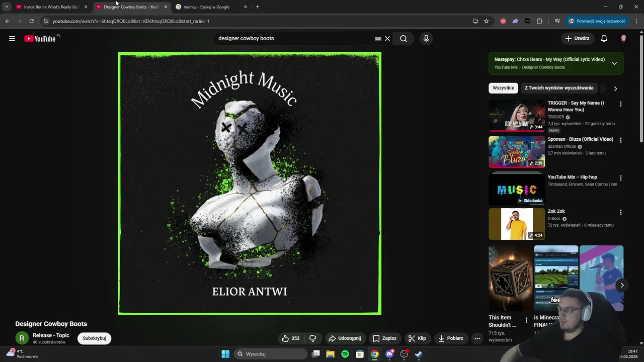Click the install app icon in address bar
This screenshot has height=362, width=644.
(475, 21)
